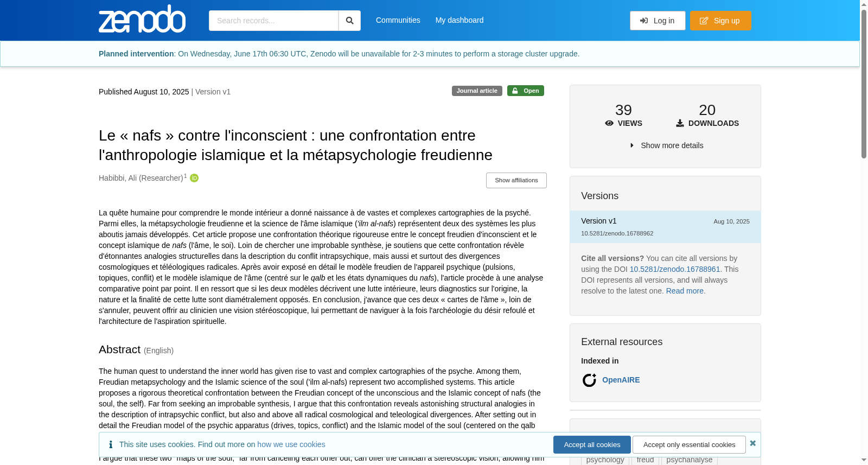Click the info icon in cookie banner
This screenshot has height=465, width=868.
coord(111,444)
